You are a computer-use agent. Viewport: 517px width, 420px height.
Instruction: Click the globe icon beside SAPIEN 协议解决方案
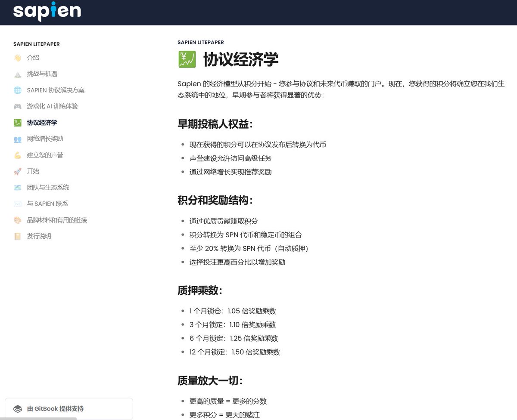pos(17,90)
